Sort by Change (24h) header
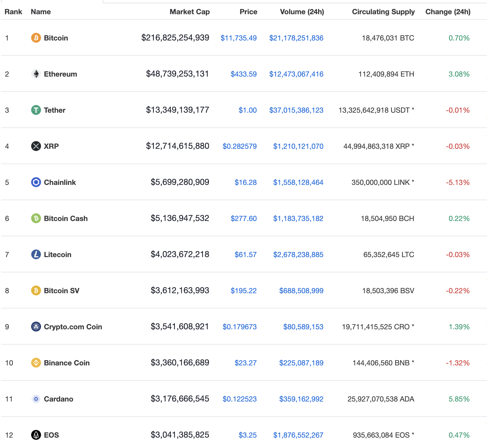This screenshot has height=448, width=487. click(448, 12)
